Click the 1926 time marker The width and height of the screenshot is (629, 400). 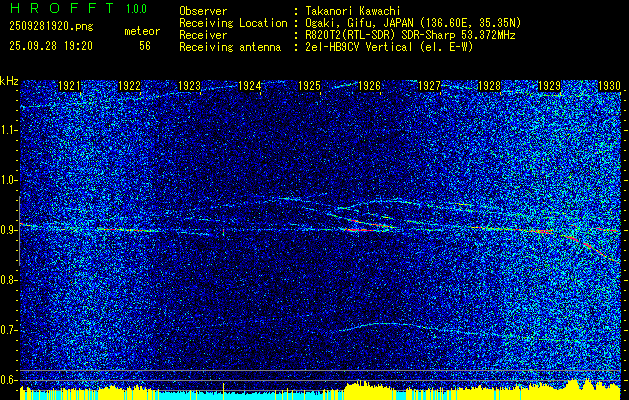(369, 86)
